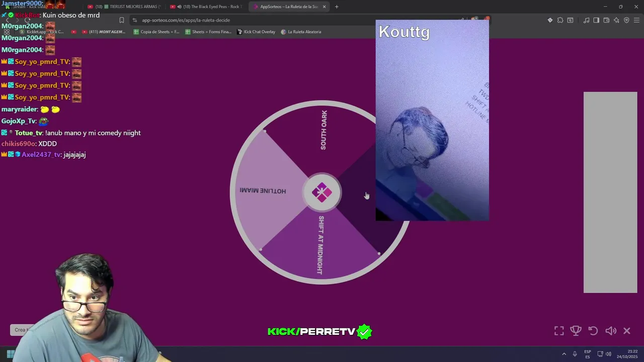Open the tab search icon
644x362 pixels.
(x=570, y=20)
